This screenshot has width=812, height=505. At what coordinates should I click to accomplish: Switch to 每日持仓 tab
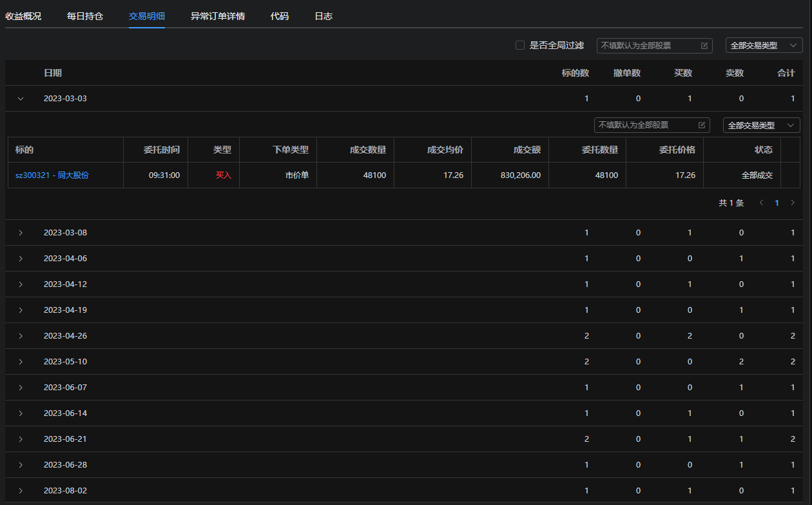(85, 16)
